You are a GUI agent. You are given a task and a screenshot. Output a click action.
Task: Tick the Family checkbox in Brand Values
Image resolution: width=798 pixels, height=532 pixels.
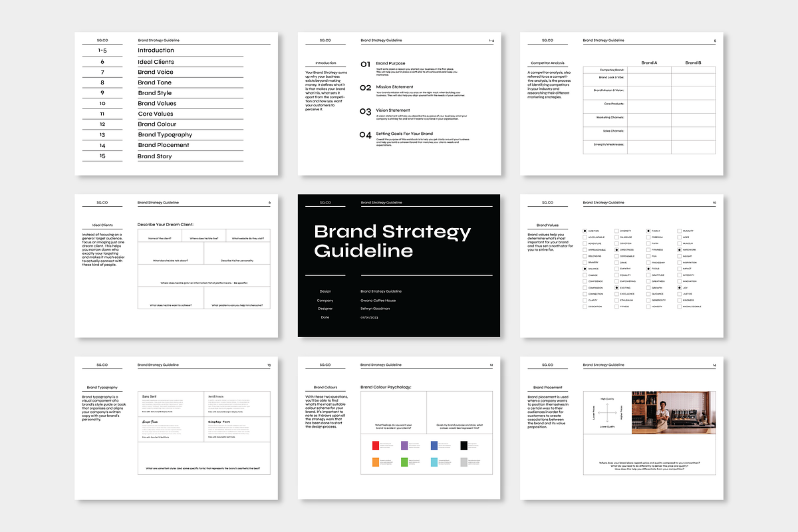[x=648, y=231]
